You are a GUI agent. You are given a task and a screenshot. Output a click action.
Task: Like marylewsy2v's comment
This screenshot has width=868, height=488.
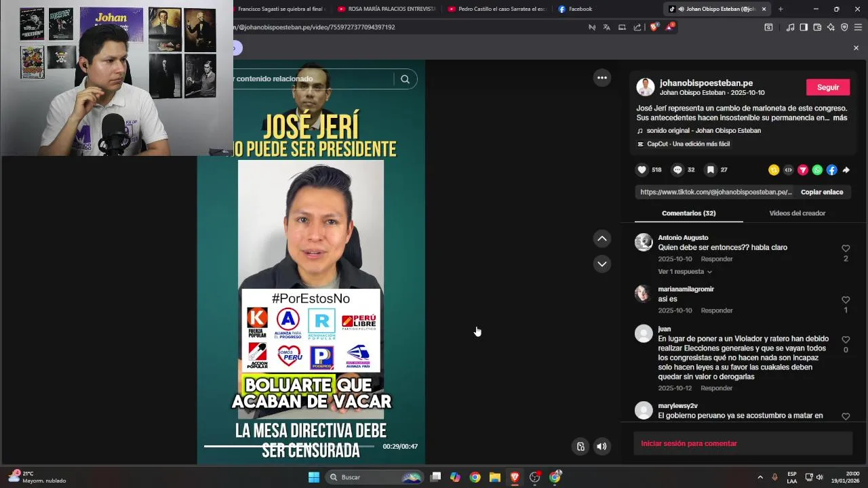[846, 416]
